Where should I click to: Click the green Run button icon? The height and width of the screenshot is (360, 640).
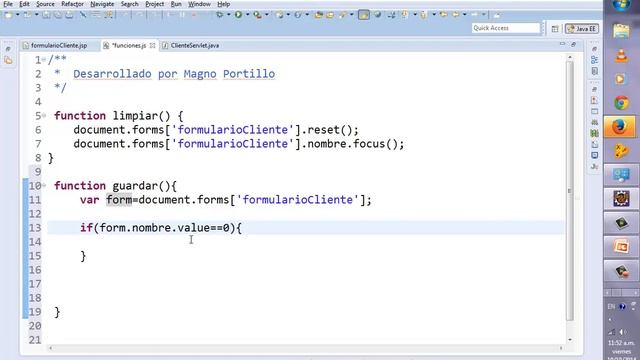pos(238,15)
